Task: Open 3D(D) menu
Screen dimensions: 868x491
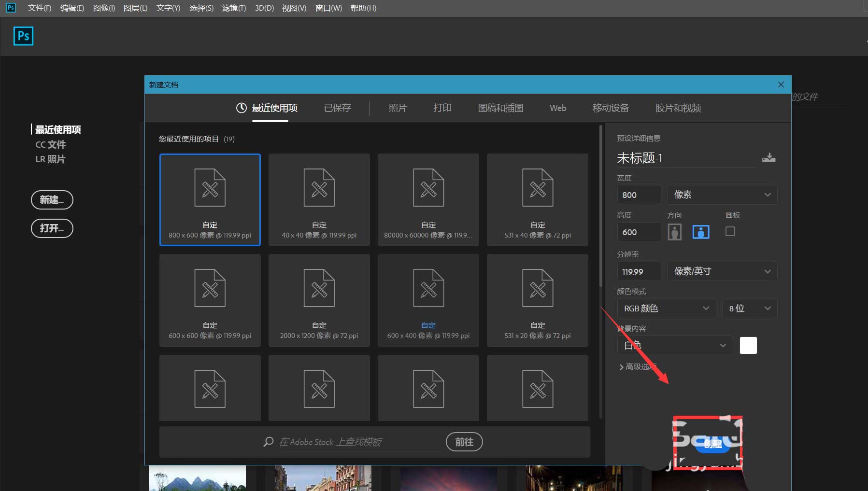Action: tap(264, 8)
